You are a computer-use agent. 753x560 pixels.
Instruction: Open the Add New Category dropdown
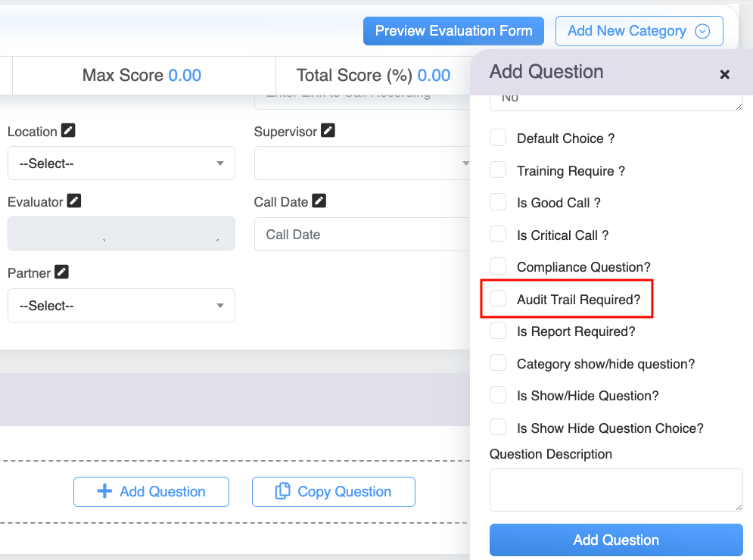[x=639, y=31]
